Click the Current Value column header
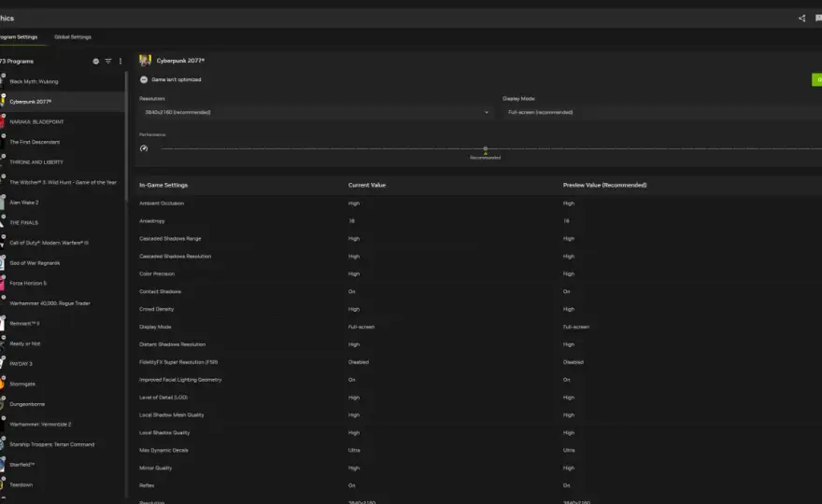The height and width of the screenshot is (504, 822). (367, 186)
